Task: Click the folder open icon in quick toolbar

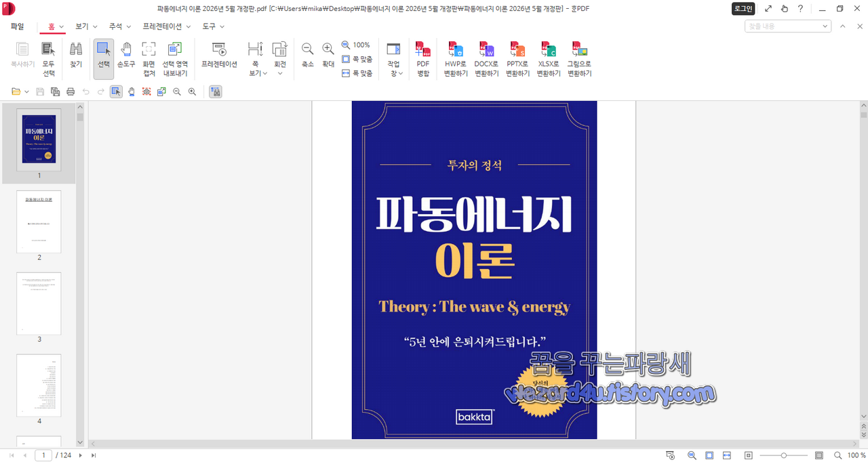Action: tap(16, 91)
